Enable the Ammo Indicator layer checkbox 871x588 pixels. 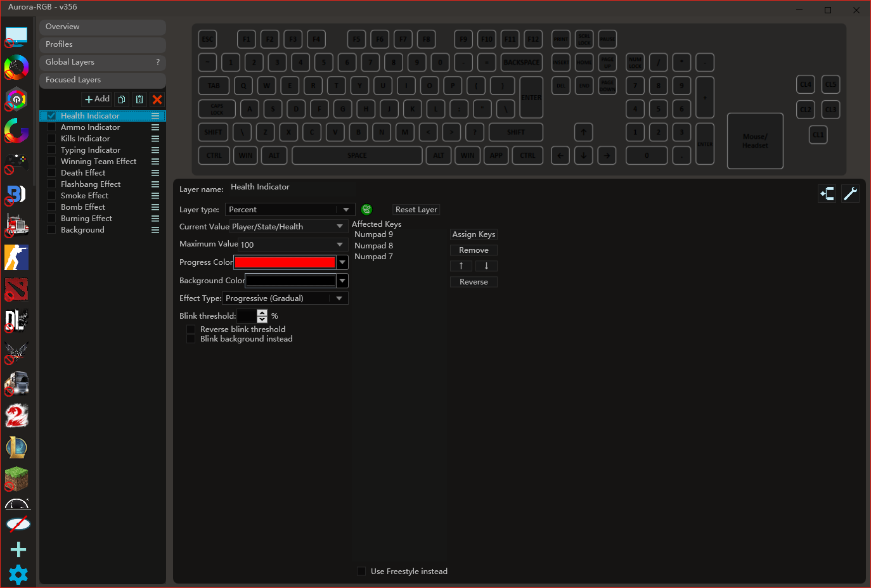pos(51,127)
